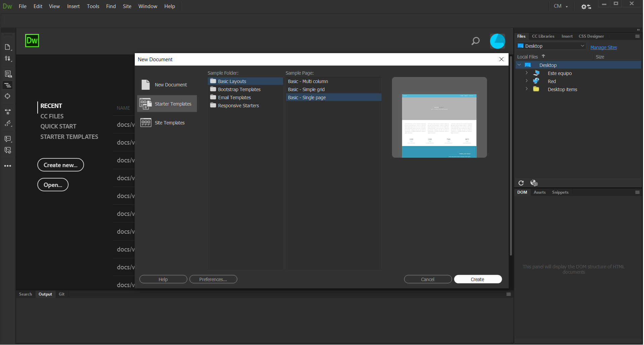Viewport: 644px width, 345px height.
Task: Click the Open Documents icon in left toolbar
Action: [x=8, y=47]
